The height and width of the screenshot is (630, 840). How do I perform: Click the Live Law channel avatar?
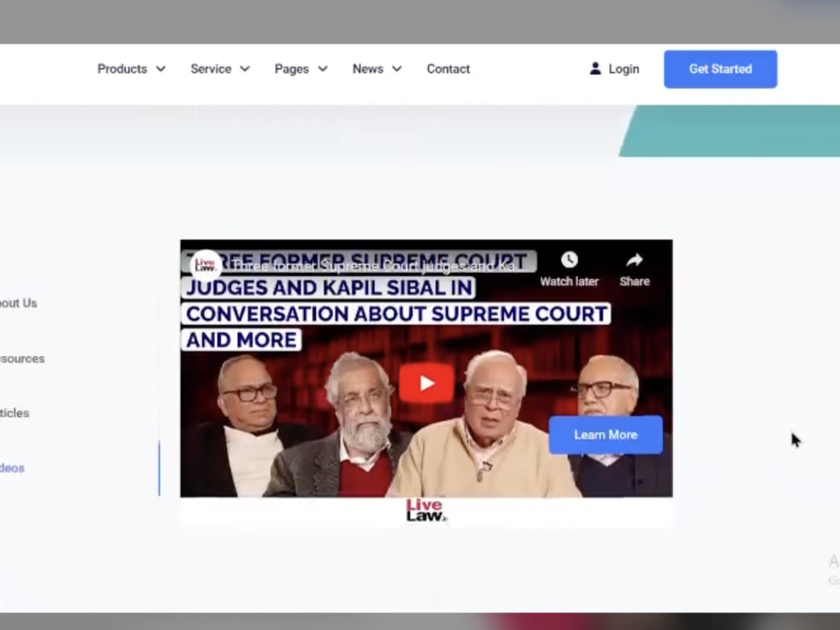click(206, 265)
